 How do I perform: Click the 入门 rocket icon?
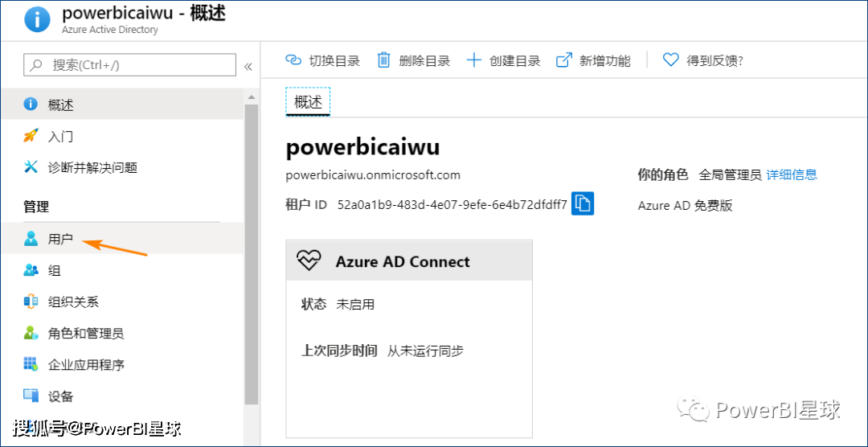[31, 136]
